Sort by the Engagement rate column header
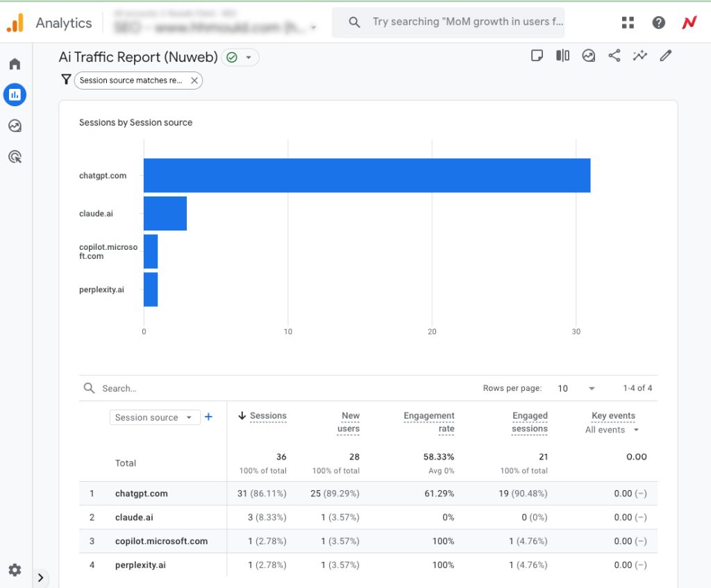Screen dimensions: 711x588 pos(429,422)
